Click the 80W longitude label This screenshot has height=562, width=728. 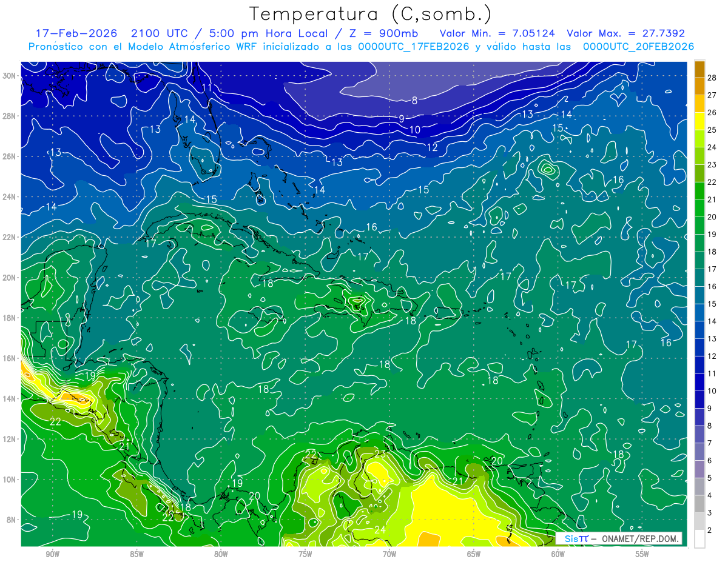(x=221, y=554)
